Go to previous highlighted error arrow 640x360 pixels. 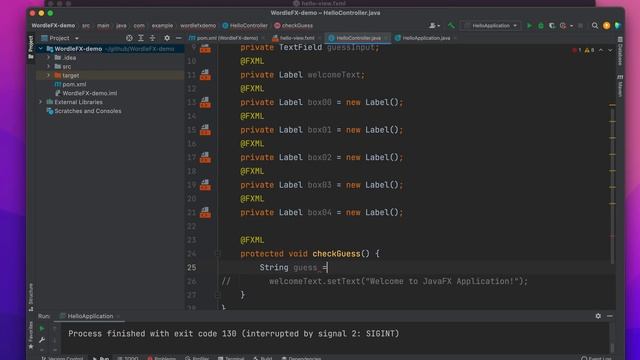tap(601, 50)
